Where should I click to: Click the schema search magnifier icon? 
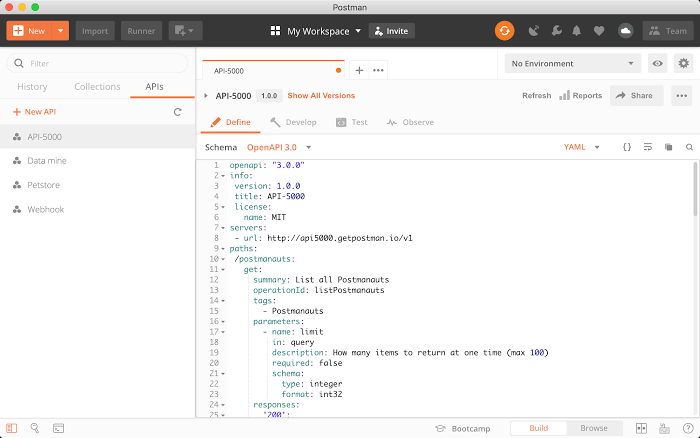pos(689,147)
